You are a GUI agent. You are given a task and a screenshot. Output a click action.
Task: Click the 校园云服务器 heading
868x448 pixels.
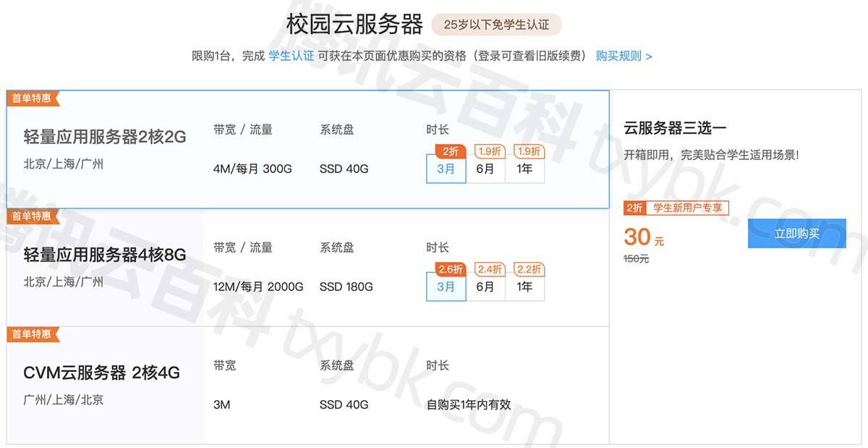354,25
